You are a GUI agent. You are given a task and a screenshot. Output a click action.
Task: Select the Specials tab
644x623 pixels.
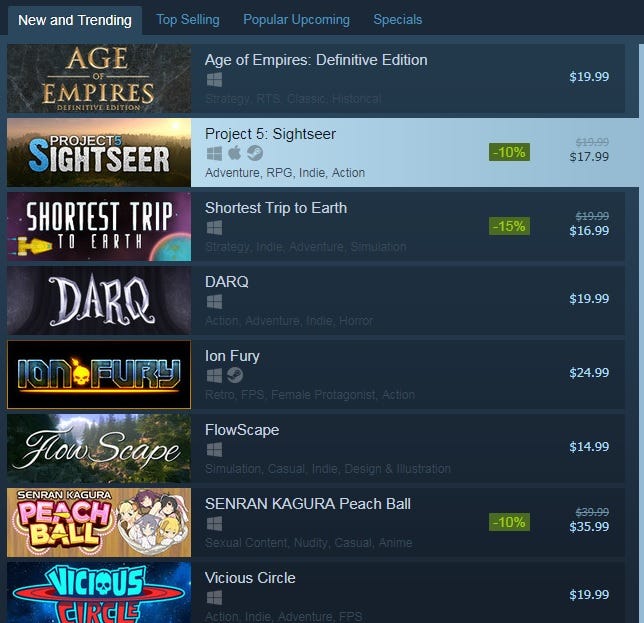pos(398,19)
